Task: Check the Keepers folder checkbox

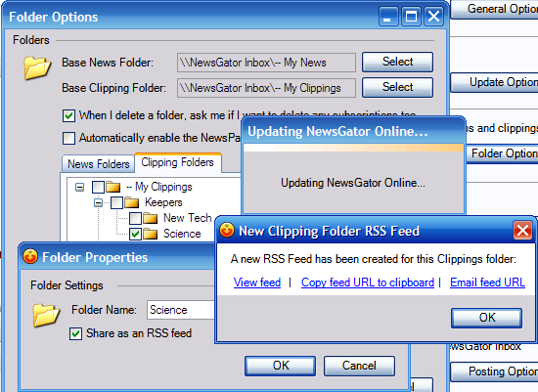Action: [x=116, y=202]
